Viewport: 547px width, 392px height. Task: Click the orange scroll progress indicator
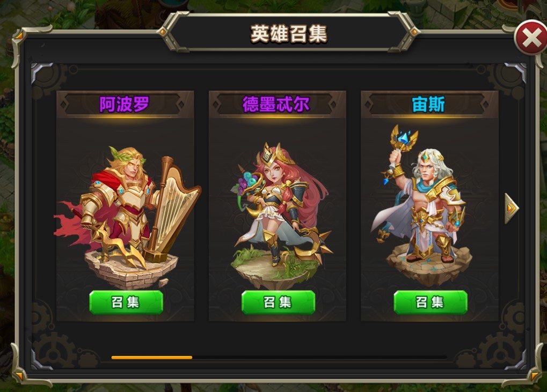click(x=152, y=358)
